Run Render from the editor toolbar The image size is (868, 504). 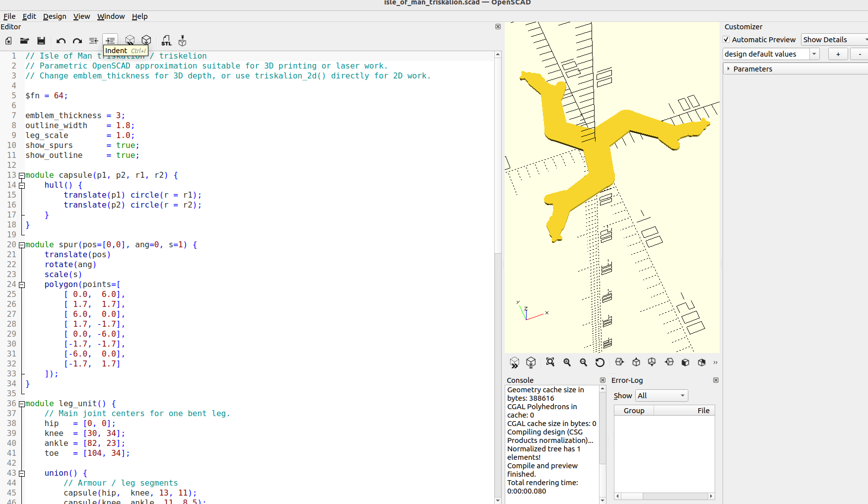point(146,40)
